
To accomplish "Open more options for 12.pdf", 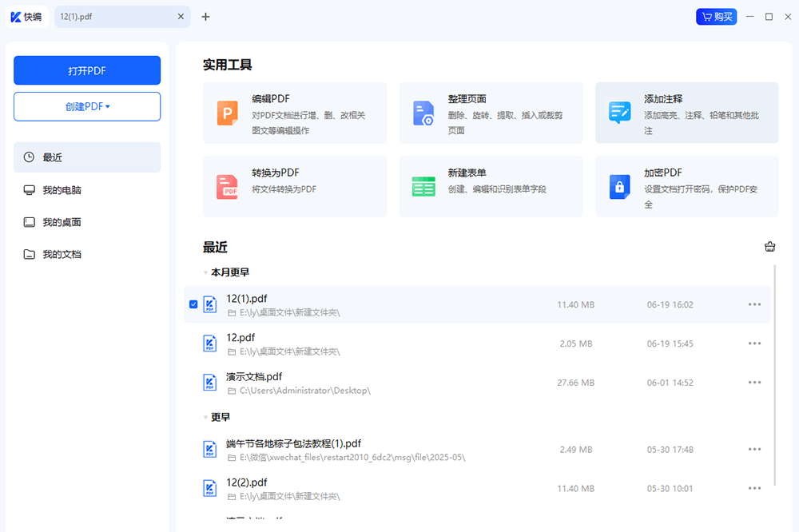I will [x=754, y=343].
